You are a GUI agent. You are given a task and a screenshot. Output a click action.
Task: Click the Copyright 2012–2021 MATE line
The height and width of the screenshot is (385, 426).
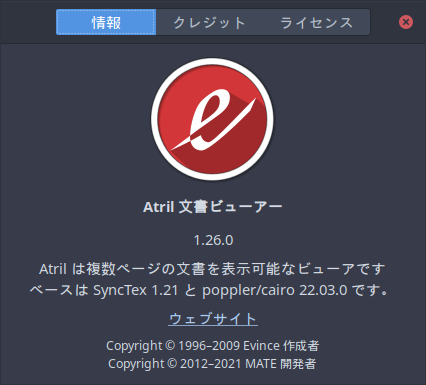[212, 364]
